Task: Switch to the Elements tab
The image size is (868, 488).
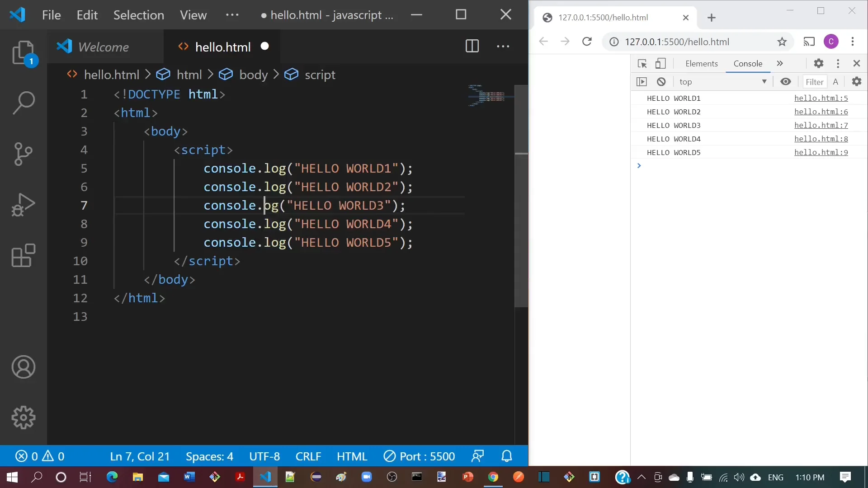Action: point(701,64)
